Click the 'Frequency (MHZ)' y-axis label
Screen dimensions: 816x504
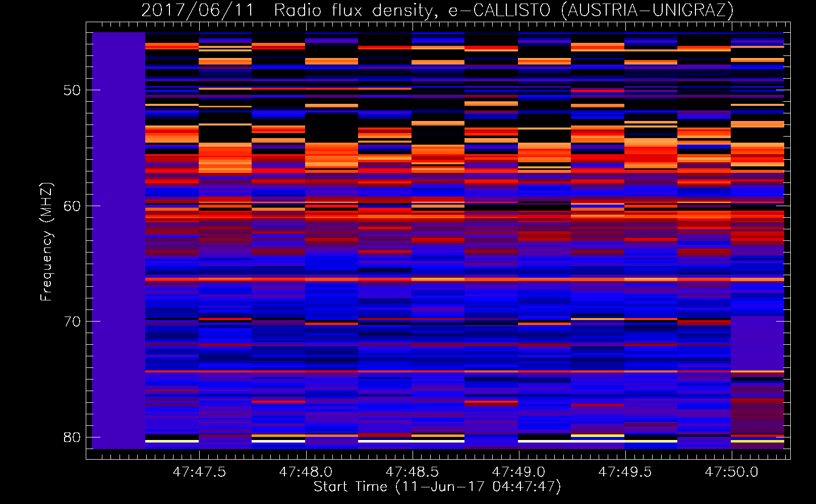[46, 242]
